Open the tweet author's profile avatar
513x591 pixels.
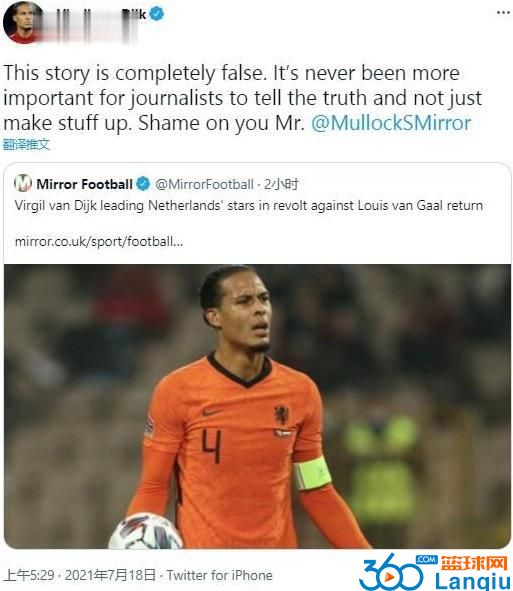[x=23, y=22]
